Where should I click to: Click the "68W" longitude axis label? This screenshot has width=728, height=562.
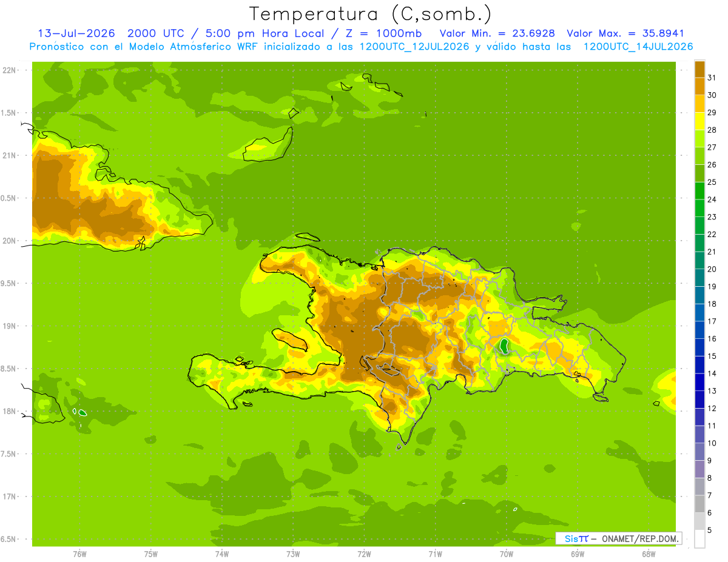coord(649,554)
